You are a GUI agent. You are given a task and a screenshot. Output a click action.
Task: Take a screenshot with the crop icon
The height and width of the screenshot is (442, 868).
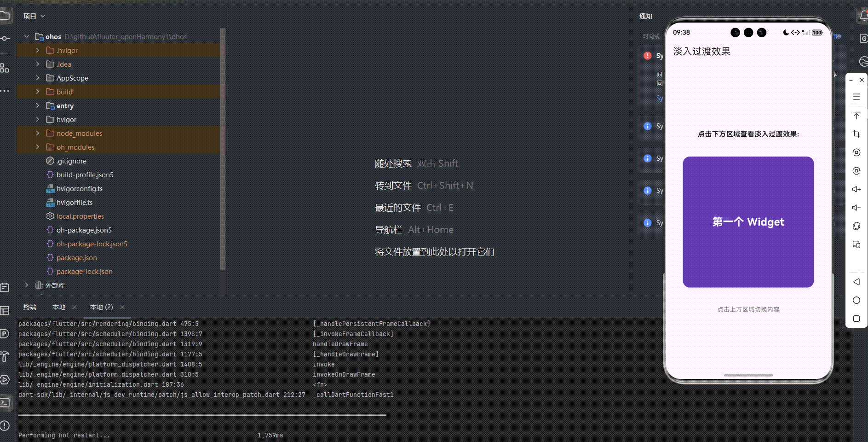(856, 134)
